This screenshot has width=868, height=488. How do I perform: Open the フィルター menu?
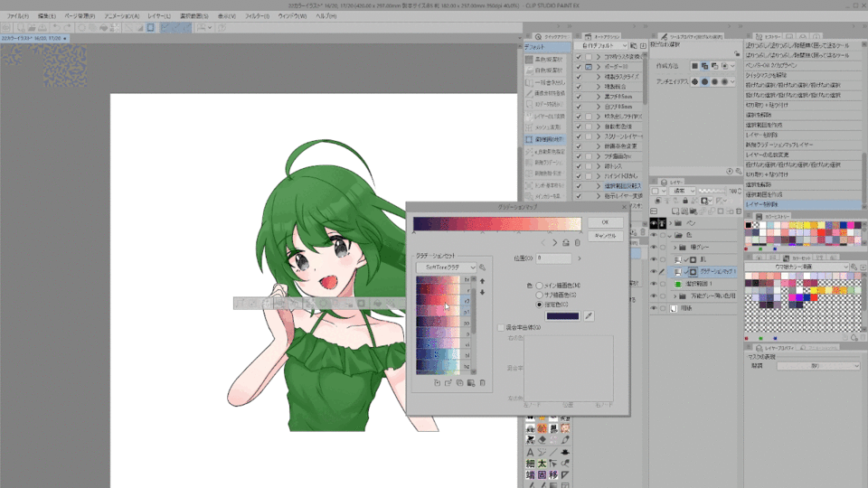(256, 16)
